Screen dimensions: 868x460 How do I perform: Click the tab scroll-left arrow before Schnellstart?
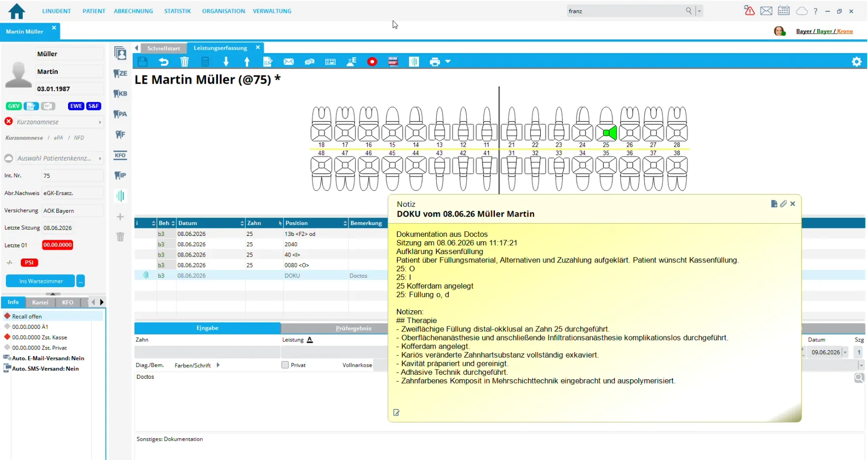tap(137, 48)
